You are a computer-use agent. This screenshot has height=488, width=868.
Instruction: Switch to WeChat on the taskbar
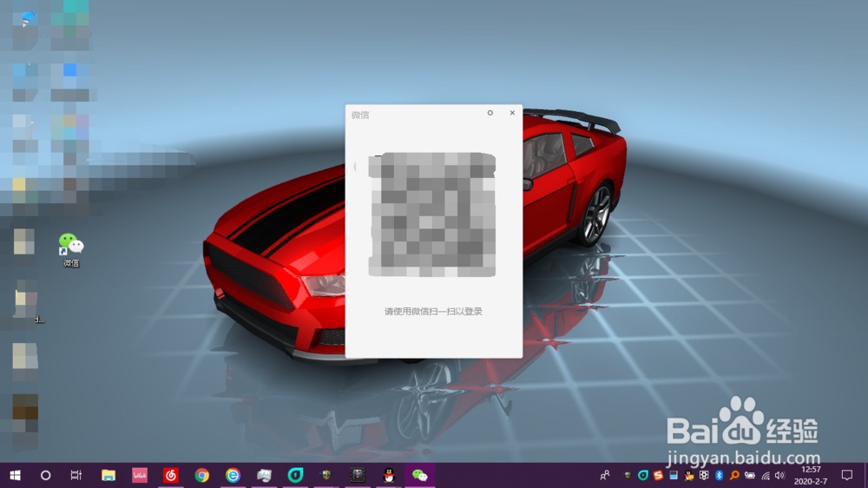(420, 475)
